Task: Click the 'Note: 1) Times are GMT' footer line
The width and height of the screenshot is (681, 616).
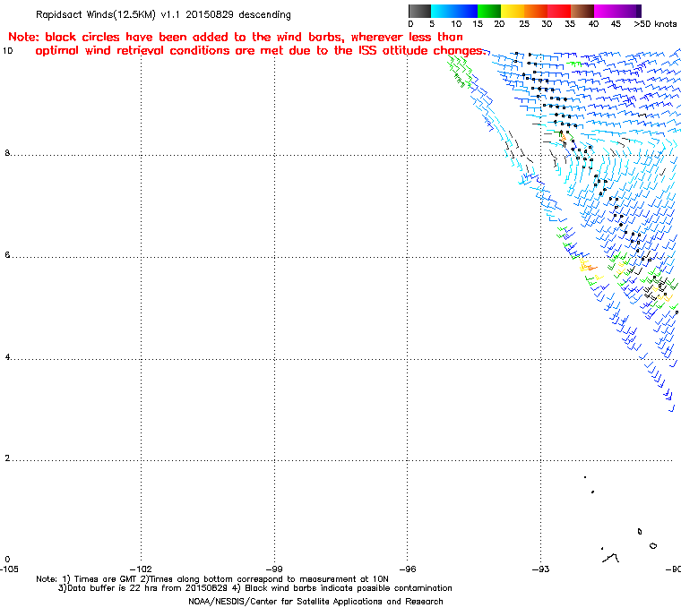Action: click(x=212, y=579)
